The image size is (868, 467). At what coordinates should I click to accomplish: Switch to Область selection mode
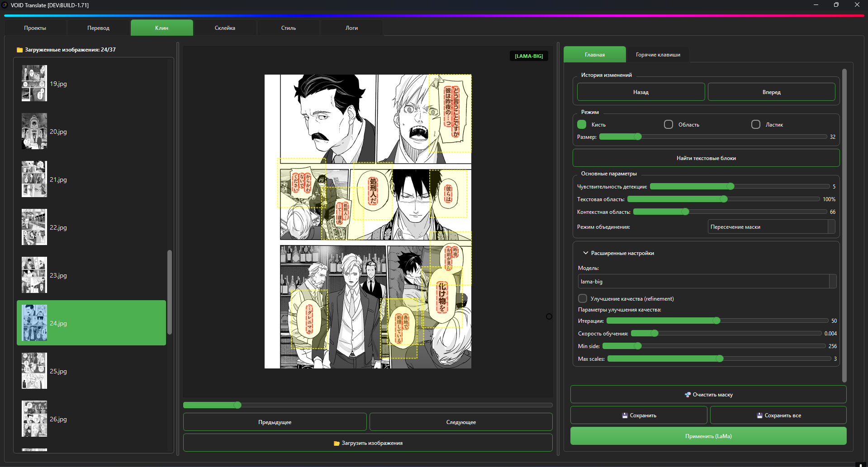668,124
